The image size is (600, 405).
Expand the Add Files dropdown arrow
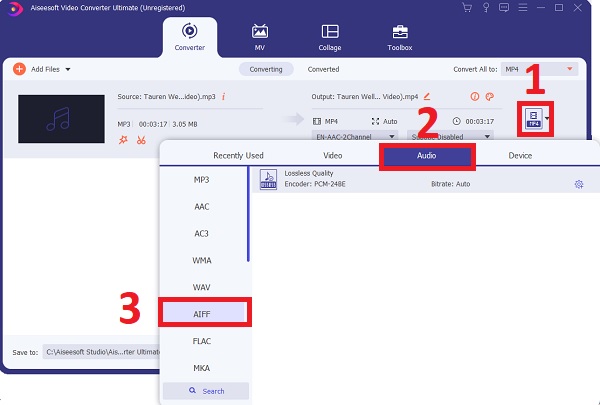(x=68, y=69)
